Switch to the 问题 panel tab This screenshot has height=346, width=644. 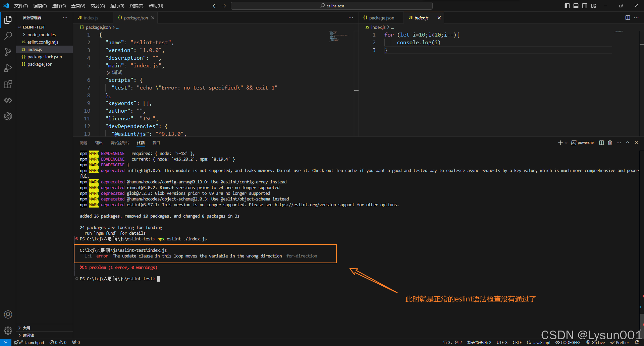[83, 142]
